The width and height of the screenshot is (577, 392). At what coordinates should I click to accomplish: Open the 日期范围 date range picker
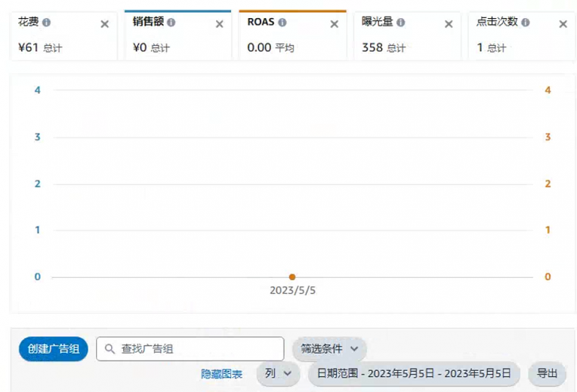pyautogui.click(x=414, y=374)
